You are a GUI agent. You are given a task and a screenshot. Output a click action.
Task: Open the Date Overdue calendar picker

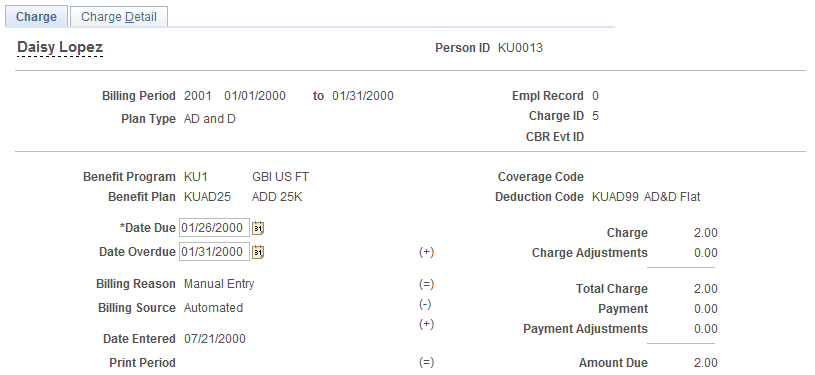pos(258,252)
